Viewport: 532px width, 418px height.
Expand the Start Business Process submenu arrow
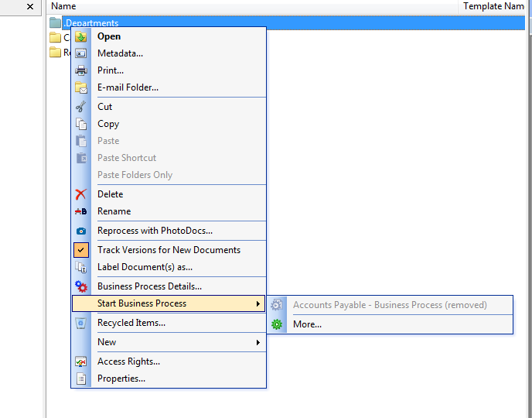tap(257, 303)
